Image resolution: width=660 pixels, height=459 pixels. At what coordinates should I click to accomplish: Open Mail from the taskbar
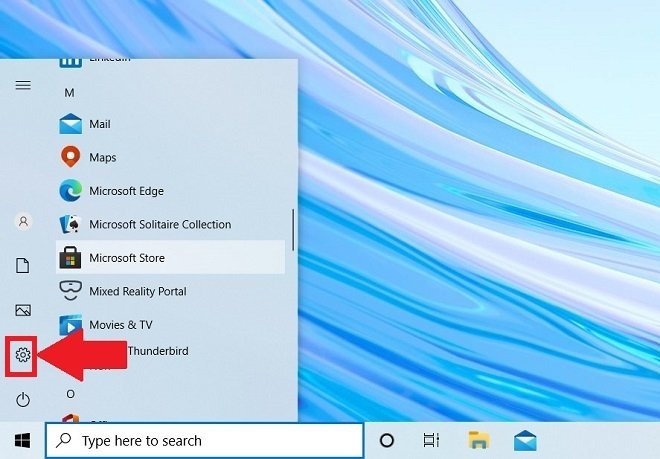pos(525,440)
